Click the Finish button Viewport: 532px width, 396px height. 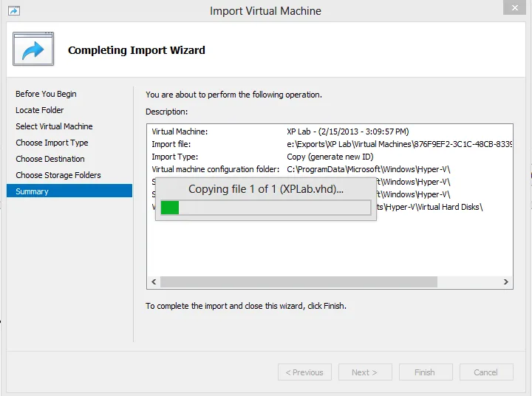point(426,372)
